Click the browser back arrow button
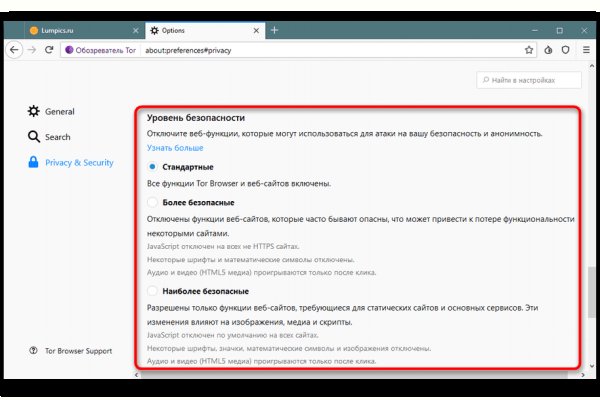The image size is (600, 400). click(x=15, y=48)
